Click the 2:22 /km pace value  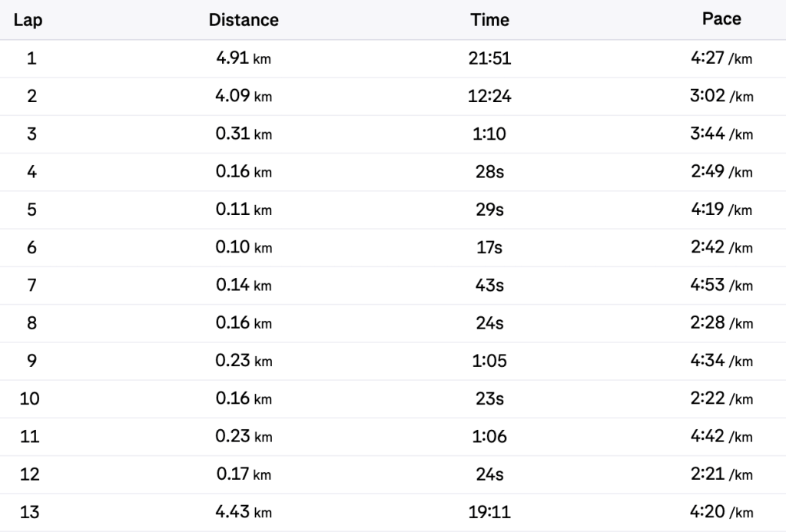click(721, 399)
